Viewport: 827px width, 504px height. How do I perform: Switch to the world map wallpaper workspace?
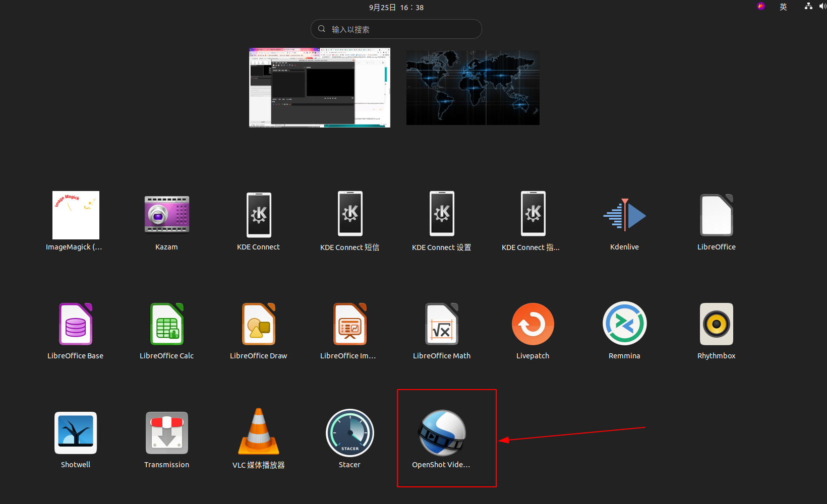472,87
